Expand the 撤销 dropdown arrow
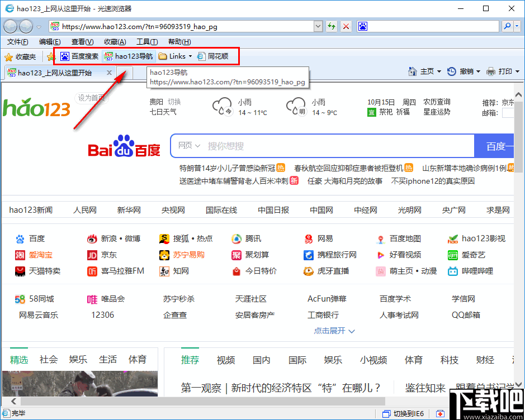This screenshot has width=525, height=420. tap(478, 71)
